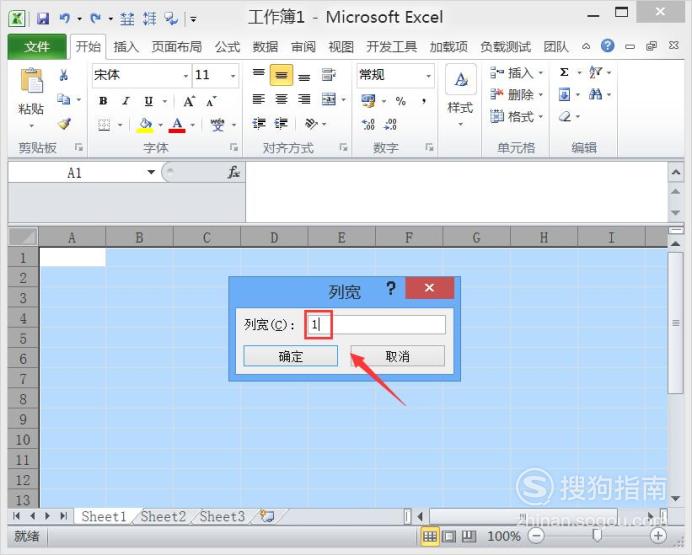Select highlighted middle align icon
Viewport: 692px width, 555px height.
tap(281, 75)
